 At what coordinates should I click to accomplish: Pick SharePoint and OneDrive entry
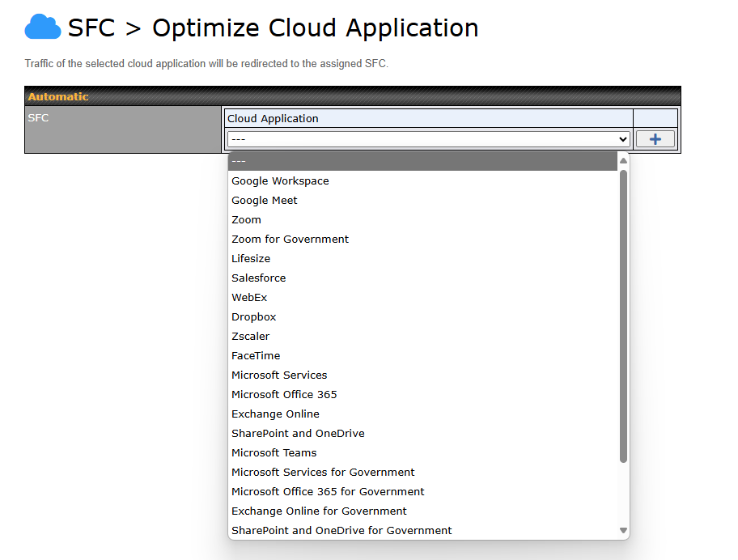pyautogui.click(x=422, y=434)
